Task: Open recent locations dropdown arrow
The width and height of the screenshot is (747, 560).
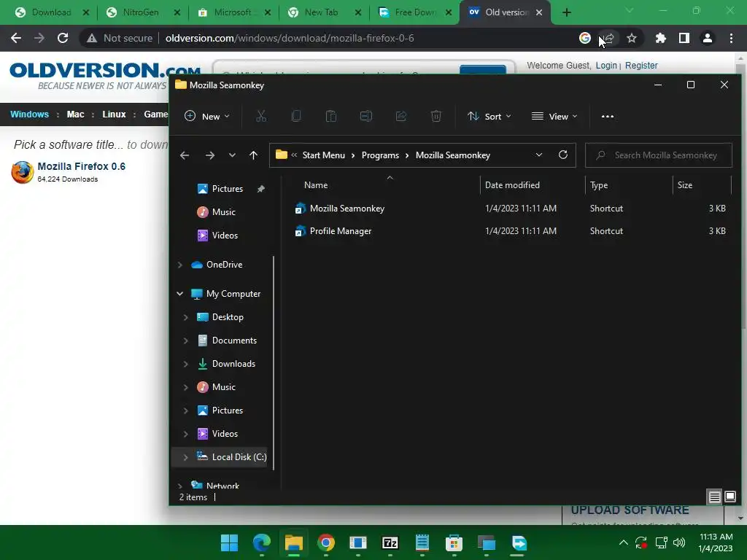Action: pyautogui.click(x=232, y=155)
